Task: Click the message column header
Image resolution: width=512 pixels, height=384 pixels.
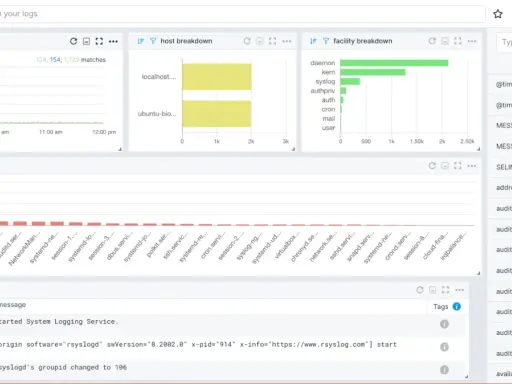Action: (13, 305)
